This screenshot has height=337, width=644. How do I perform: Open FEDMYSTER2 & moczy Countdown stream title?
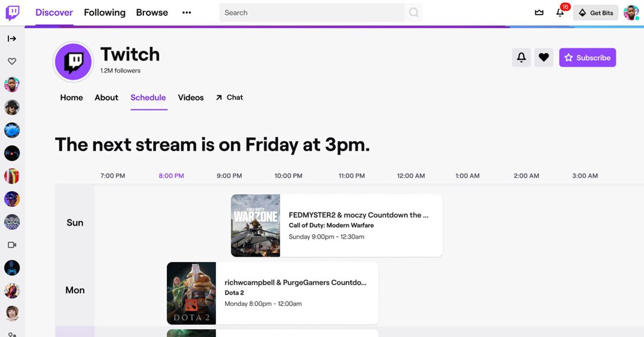point(358,215)
